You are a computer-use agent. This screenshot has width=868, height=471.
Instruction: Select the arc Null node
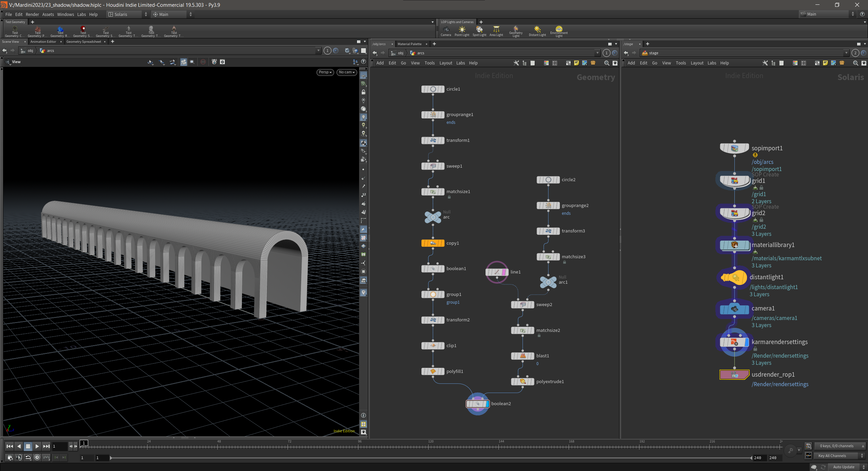coord(433,217)
